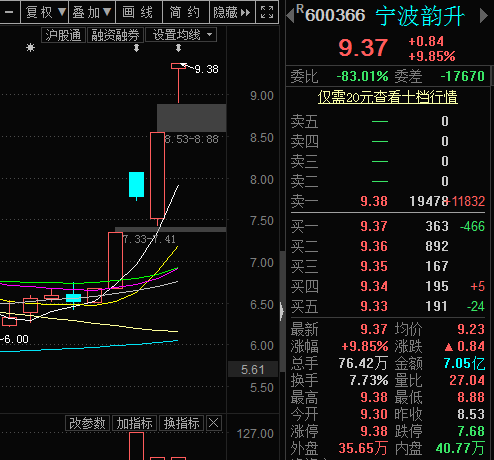This screenshot has height=460, width=494.
Task: Click the 买五 price 9.33
Action: (x=374, y=306)
